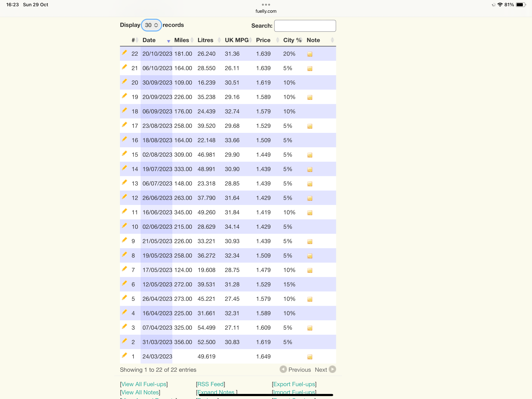
Task: Open View All Notes link
Action: click(140, 392)
